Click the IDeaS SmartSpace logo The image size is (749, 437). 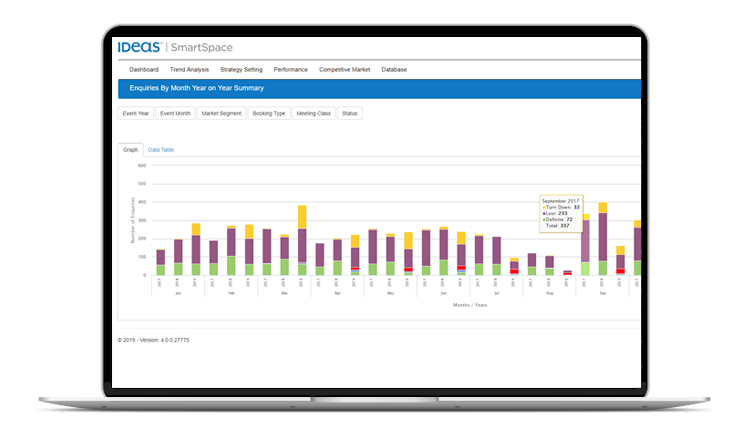coord(175,47)
